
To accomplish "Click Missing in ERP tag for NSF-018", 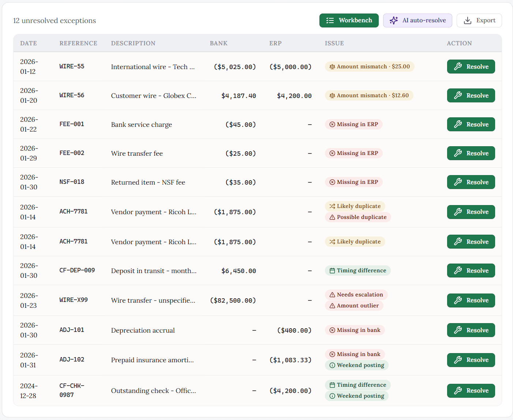I will [x=354, y=182].
